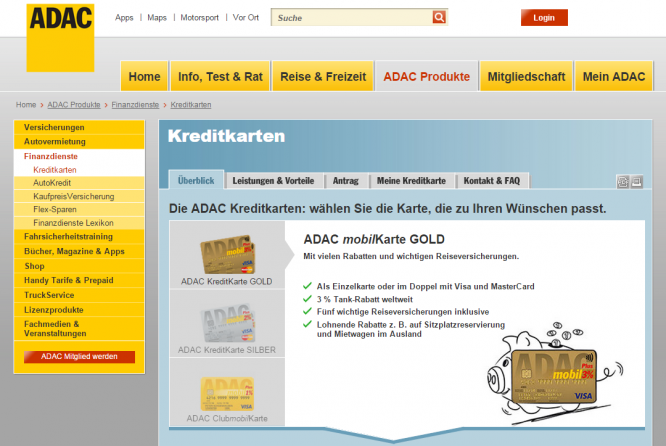Open Versicherungen in the sidebar
666x446 pixels.
pyautogui.click(x=79, y=127)
